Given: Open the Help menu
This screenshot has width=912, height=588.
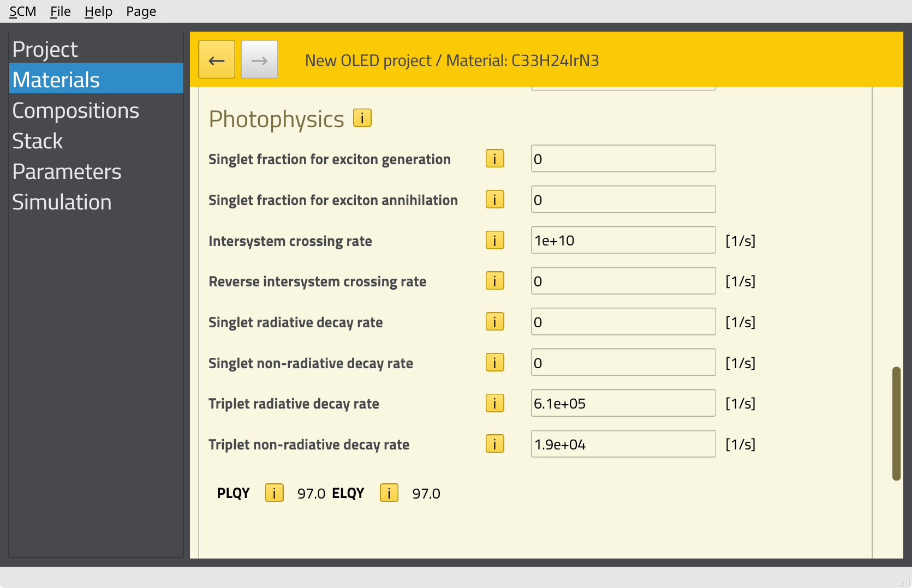Looking at the screenshot, I should [x=98, y=11].
